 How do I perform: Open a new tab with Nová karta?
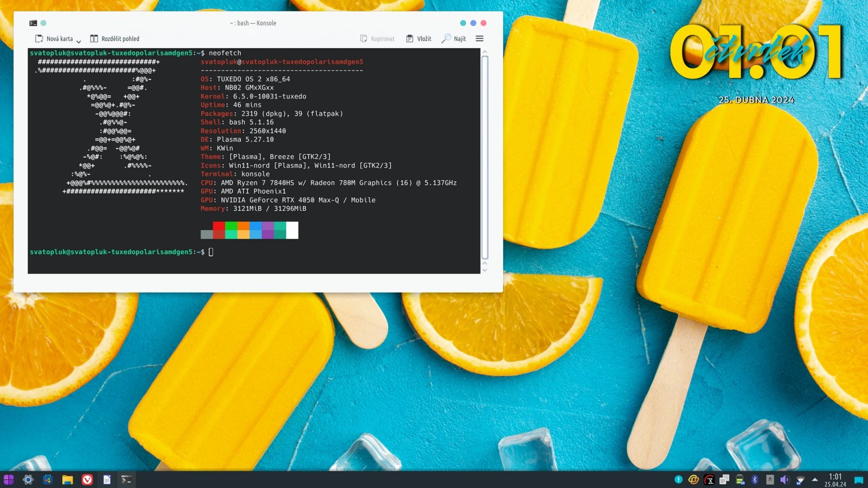(x=54, y=39)
